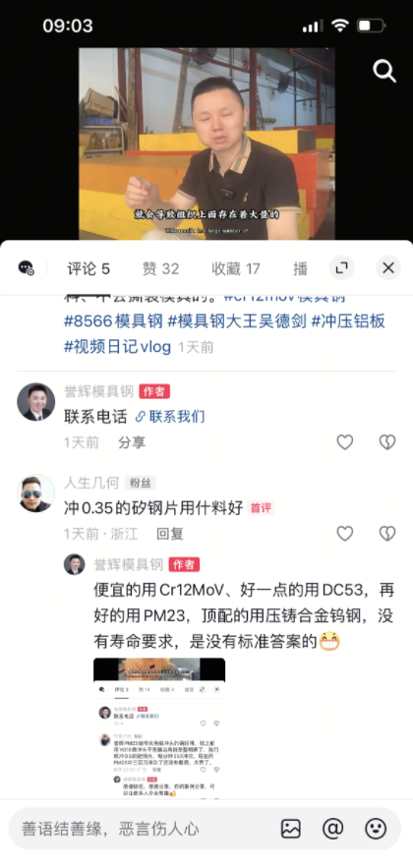
Task: Reply to 人生几何 via 回复
Action: (x=170, y=534)
